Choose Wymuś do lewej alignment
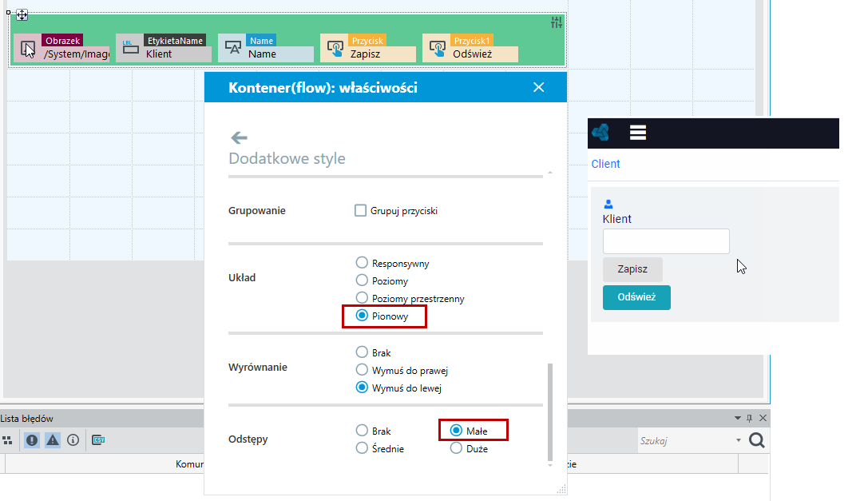The width and height of the screenshot is (868, 501). click(x=362, y=388)
